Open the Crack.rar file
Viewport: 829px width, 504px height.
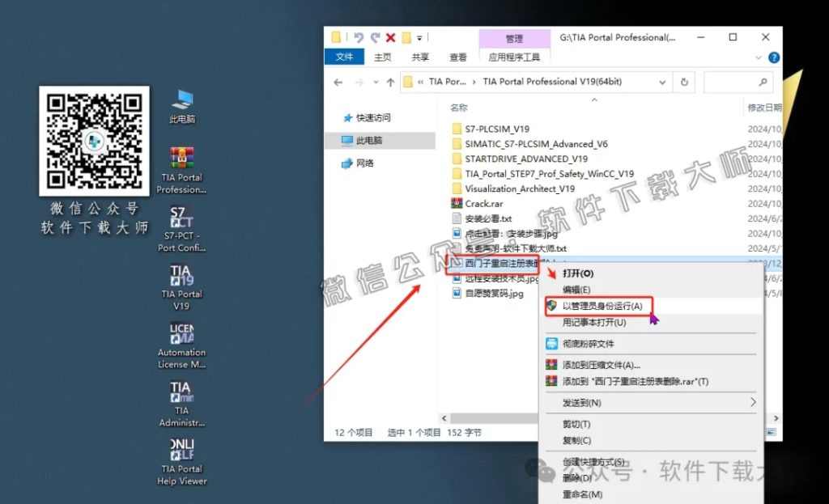(x=485, y=202)
